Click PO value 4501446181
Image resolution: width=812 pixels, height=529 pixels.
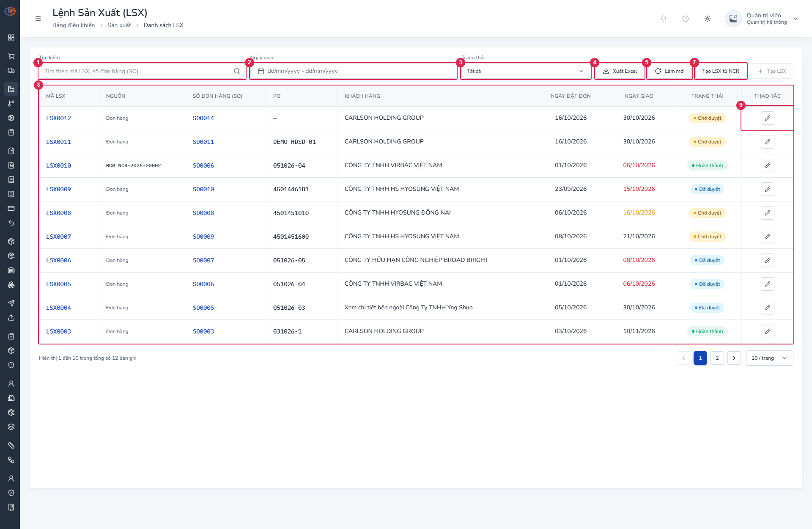291,189
